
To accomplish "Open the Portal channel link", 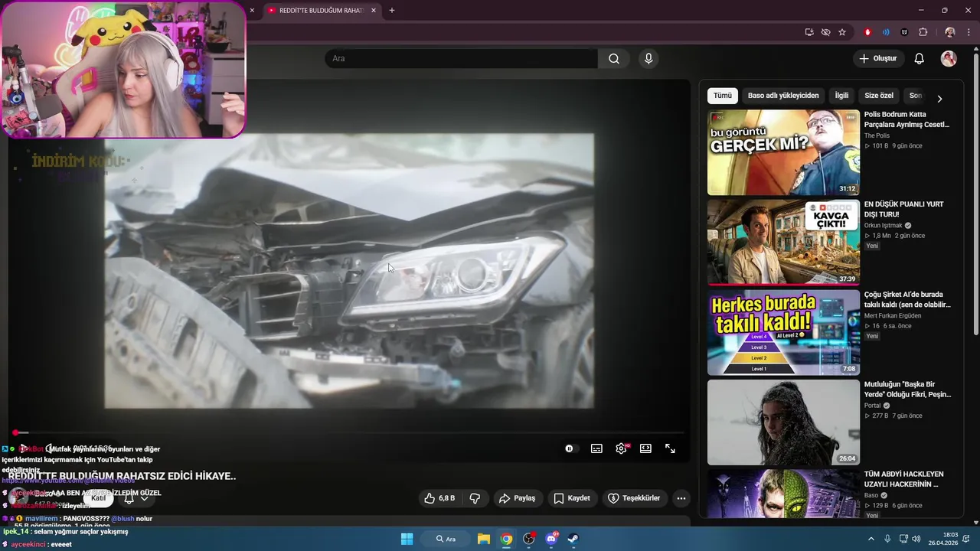I will point(873,406).
